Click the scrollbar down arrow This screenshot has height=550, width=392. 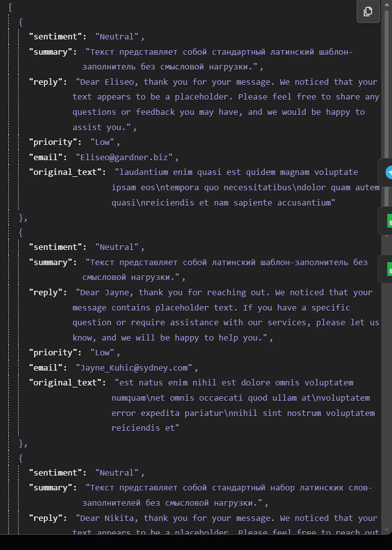pyautogui.click(x=387, y=529)
